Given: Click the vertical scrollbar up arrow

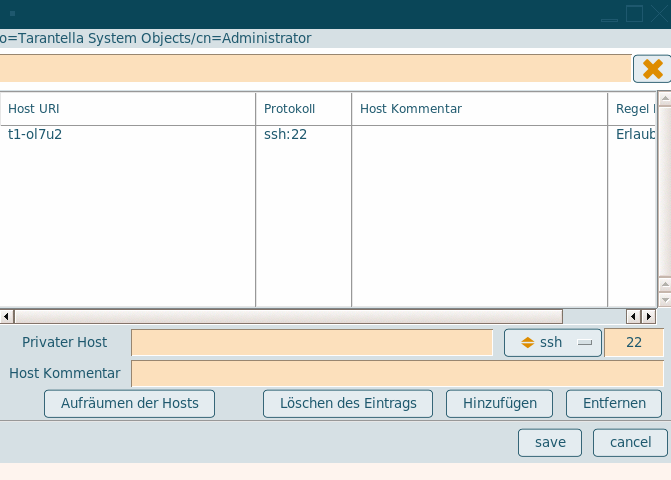Looking at the screenshot, I should tap(664, 285).
